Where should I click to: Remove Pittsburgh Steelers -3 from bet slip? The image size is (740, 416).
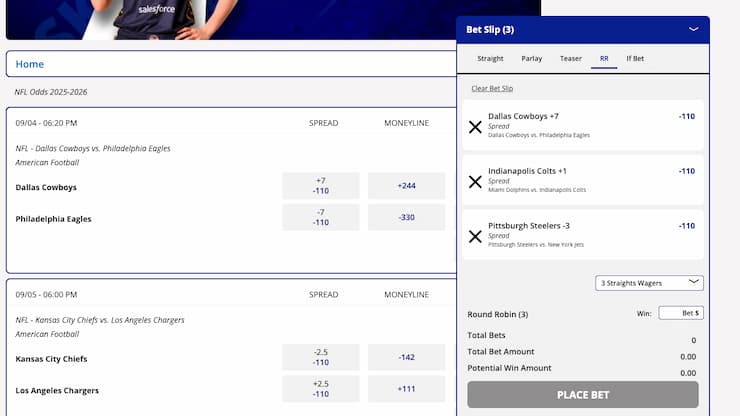point(475,237)
